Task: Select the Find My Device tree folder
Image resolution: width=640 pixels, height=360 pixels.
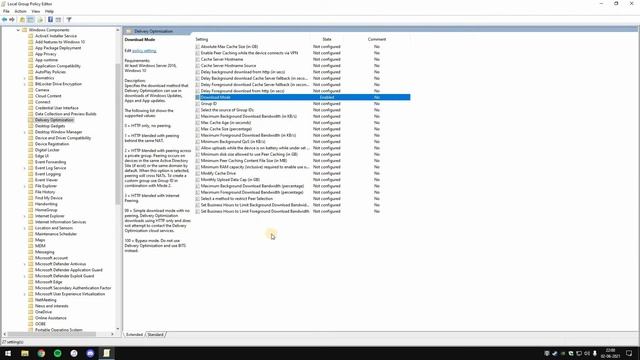Action: (x=49, y=198)
